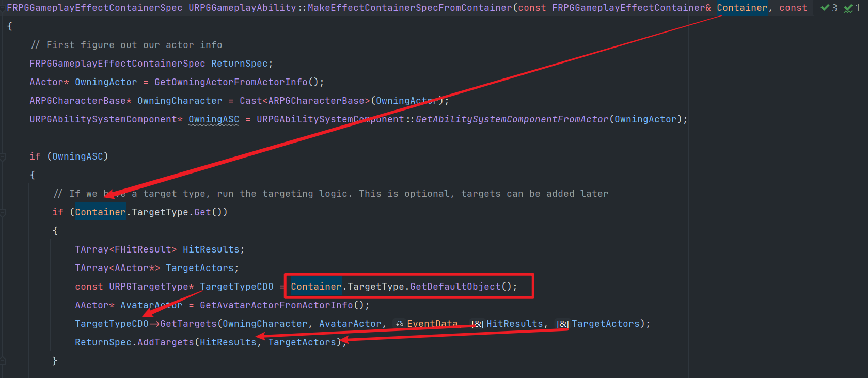Click Container on the TargetTypeCDO assignment line
Viewport: 868px width, 378px height.
(316, 287)
